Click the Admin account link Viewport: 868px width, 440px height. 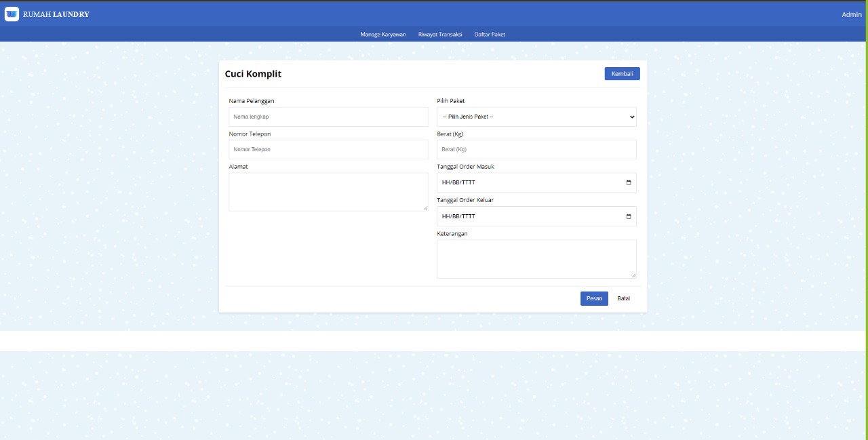[851, 14]
